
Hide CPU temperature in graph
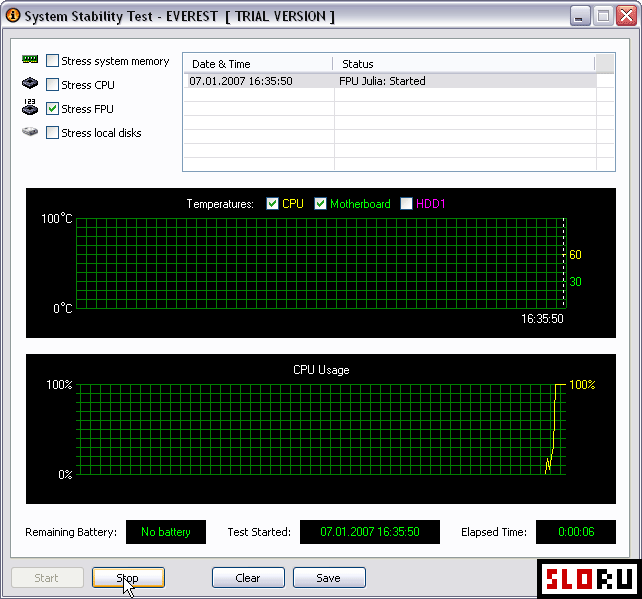272,203
